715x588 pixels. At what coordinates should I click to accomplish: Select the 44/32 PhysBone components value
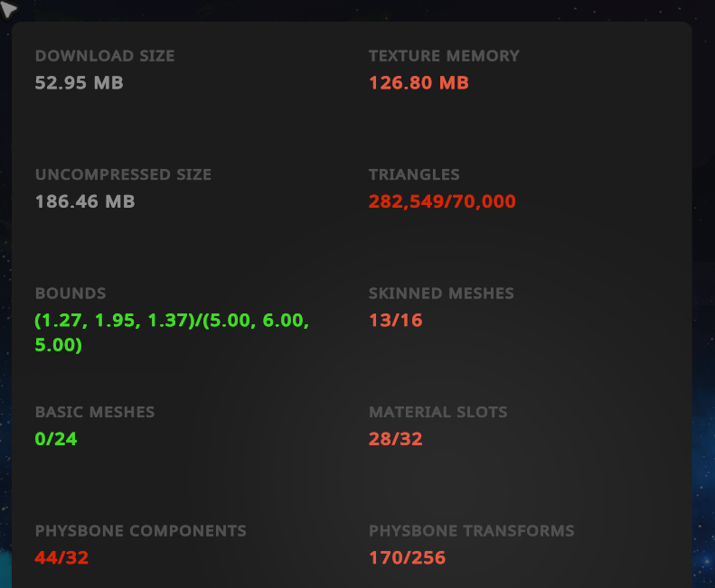tap(61, 558)
